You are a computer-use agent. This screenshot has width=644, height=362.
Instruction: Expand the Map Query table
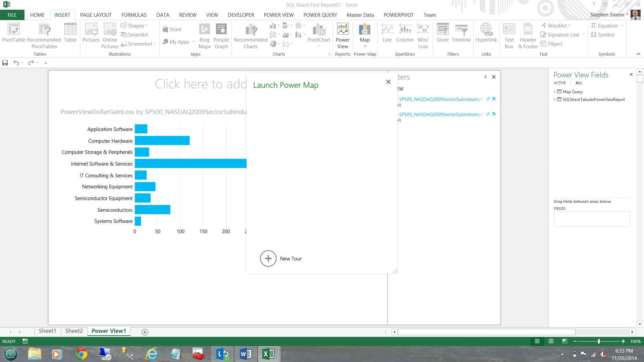(x=555, y=92)
